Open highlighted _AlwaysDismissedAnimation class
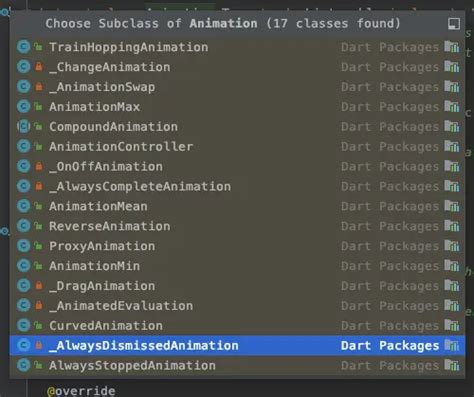Viewport: 474px width, 397px height. pyautogui.click(x=237, y=345)
